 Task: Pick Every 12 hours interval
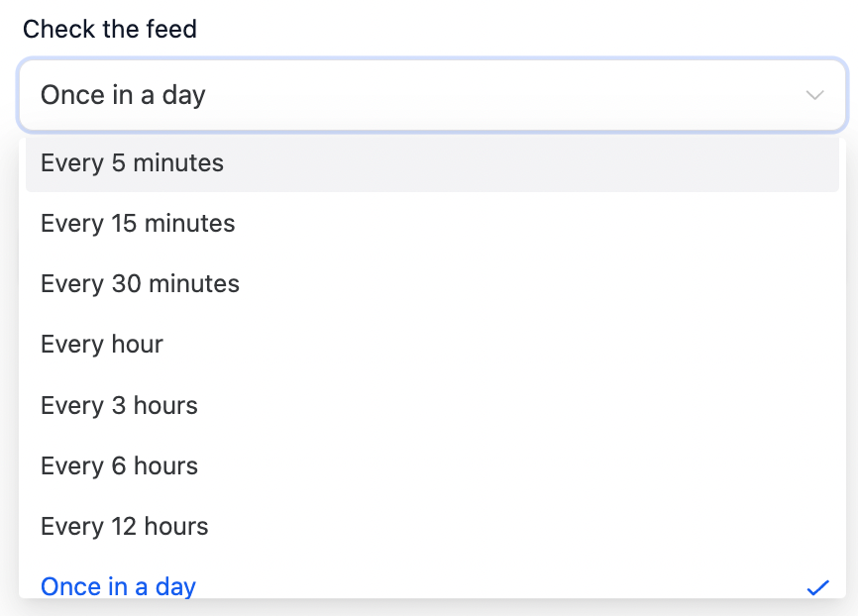125,526
